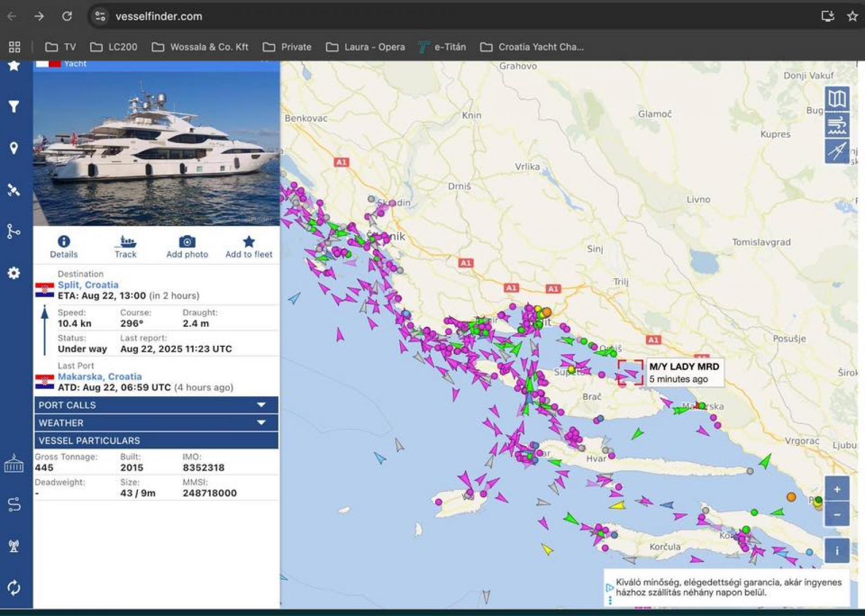Open the Croatia Yacht Cha... bookmark folder
This screenshot has height=616, width=865.
[x=532, y=47]
